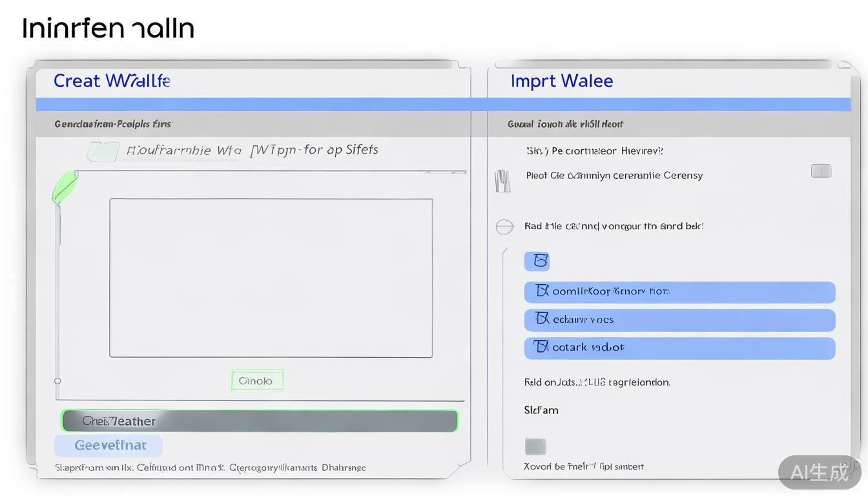Click the gray 'Chel:7eather' bar
Screen dimensions: 868x496
[x=260, y=421]
